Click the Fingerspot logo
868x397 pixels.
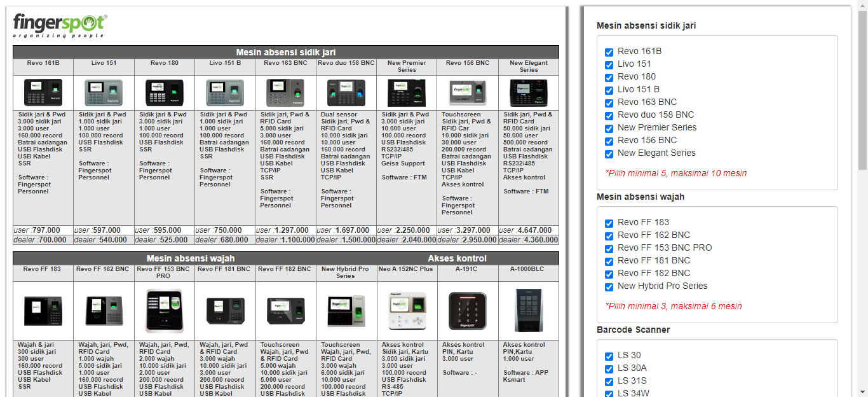tap(60, 25)
